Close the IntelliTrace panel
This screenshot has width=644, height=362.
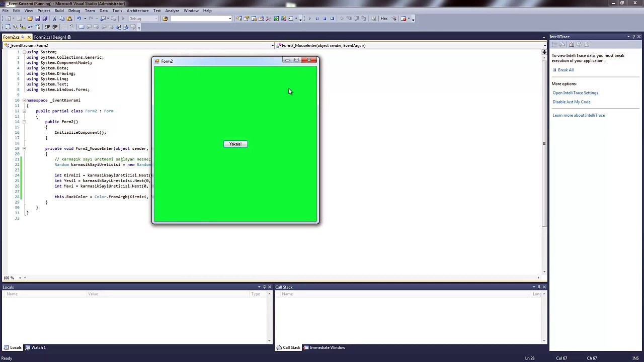click(x=639, y=37)
